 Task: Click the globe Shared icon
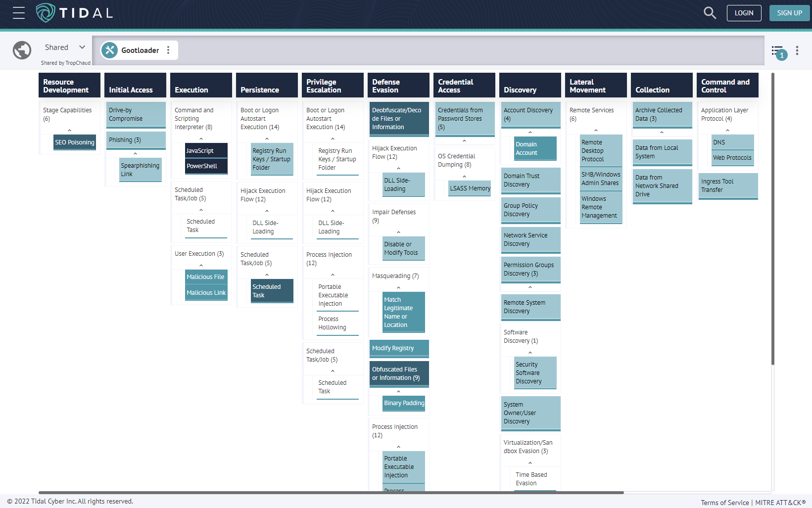(x=22, y=50)
